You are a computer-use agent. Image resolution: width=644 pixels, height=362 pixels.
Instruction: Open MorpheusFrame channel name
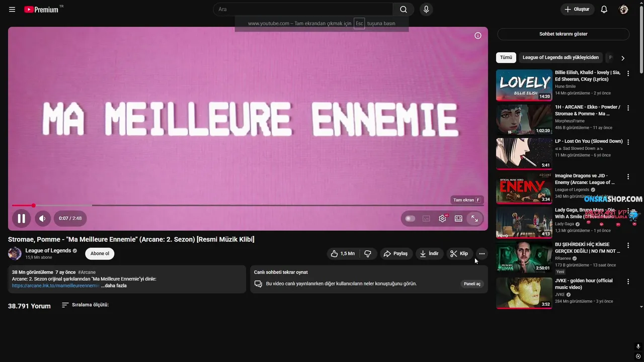coord(570,121)
